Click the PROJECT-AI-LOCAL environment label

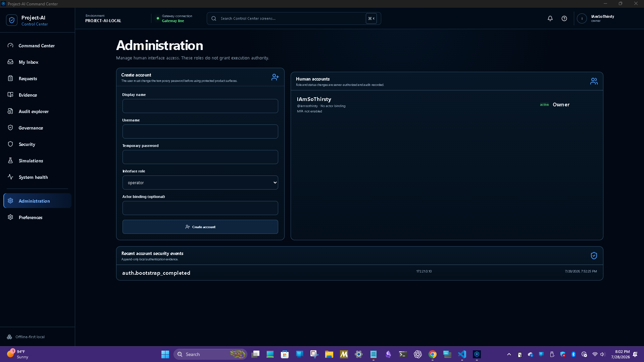pyautogui.click(x=103, y=21)
